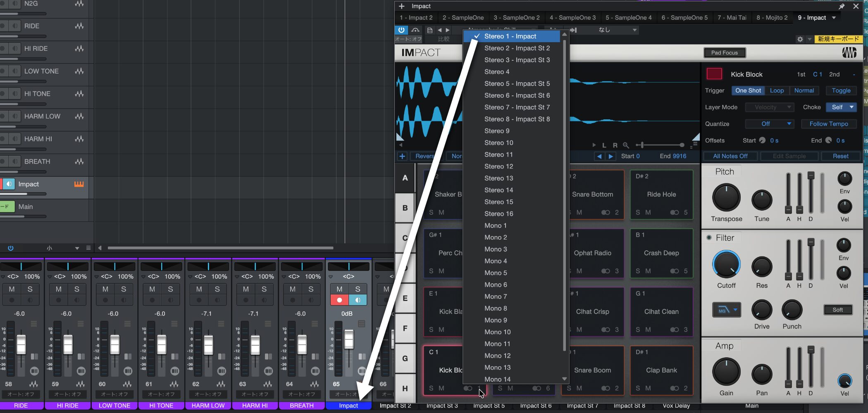Image resolution: width=868 pixels, height=413 pixels.
Task: Enable monitor on Impact mixer channel
Action: pos(358,300)
